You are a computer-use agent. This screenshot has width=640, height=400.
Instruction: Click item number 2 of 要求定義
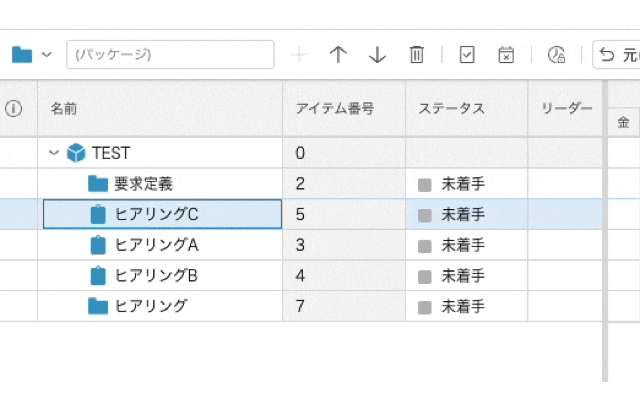click(x=300, y=184)
